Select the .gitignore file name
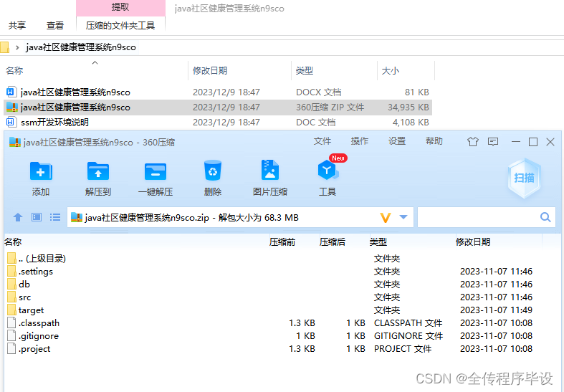The width and height of the screenshot is (564, 392). [39, 336]
